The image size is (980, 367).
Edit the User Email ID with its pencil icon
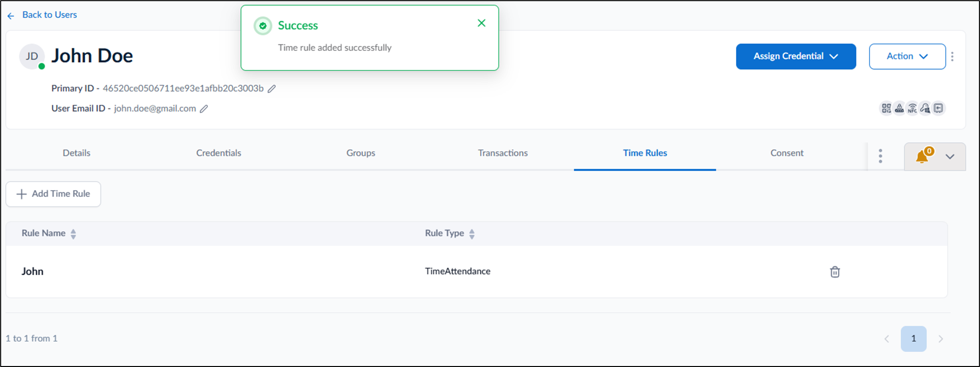[204, 108]
